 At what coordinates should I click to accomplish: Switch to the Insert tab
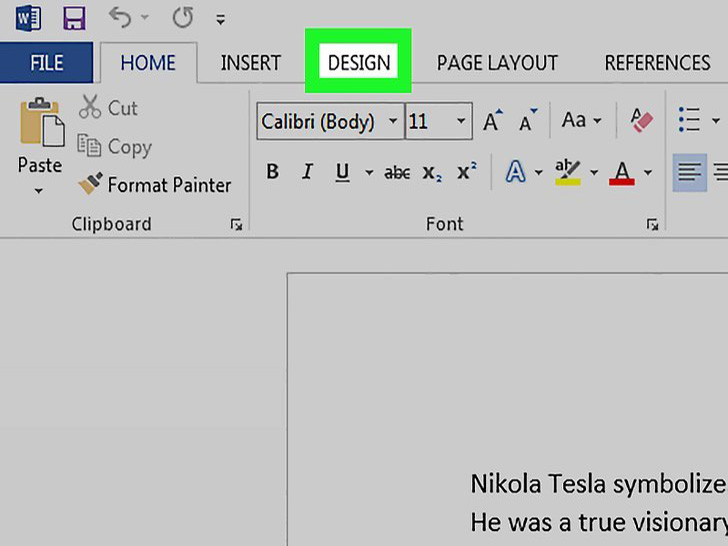tap(250, 62)
